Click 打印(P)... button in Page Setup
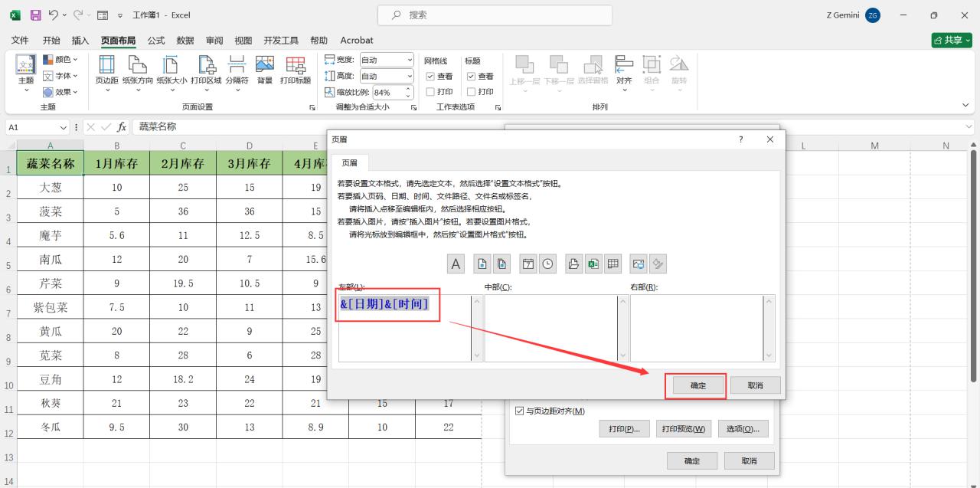 tap(625, 429)
